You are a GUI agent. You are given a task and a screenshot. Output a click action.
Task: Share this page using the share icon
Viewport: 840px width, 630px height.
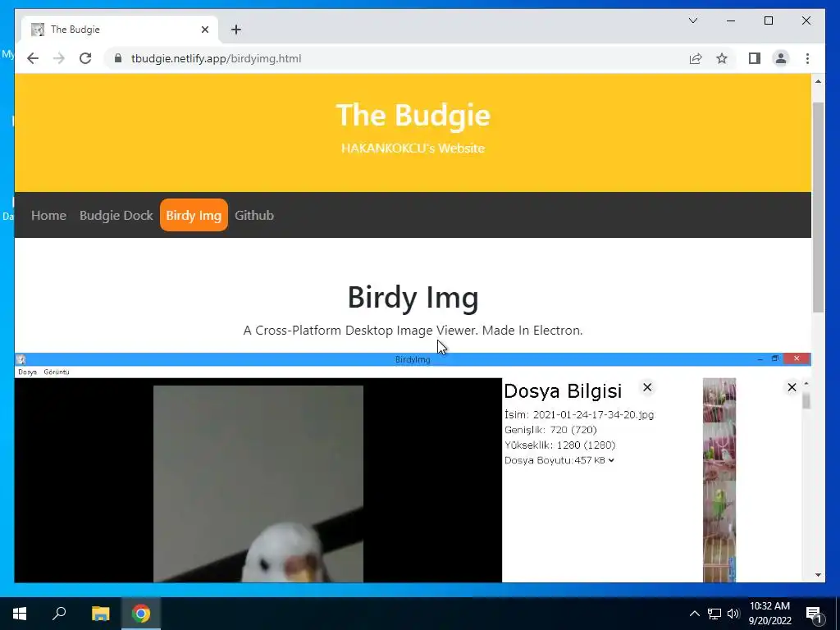(x=696, y=58)
